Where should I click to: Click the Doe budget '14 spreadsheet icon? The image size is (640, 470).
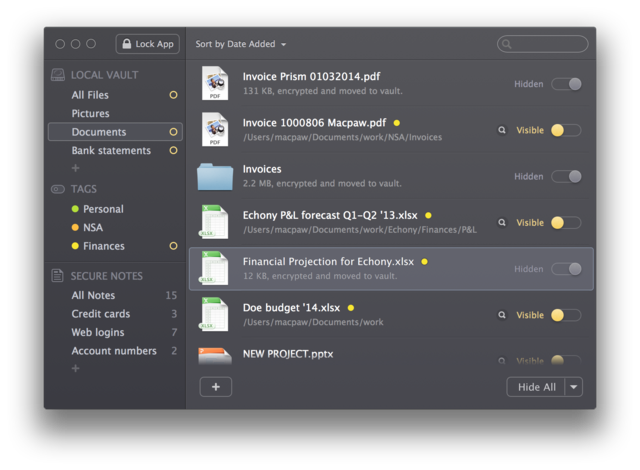(214, 314)
